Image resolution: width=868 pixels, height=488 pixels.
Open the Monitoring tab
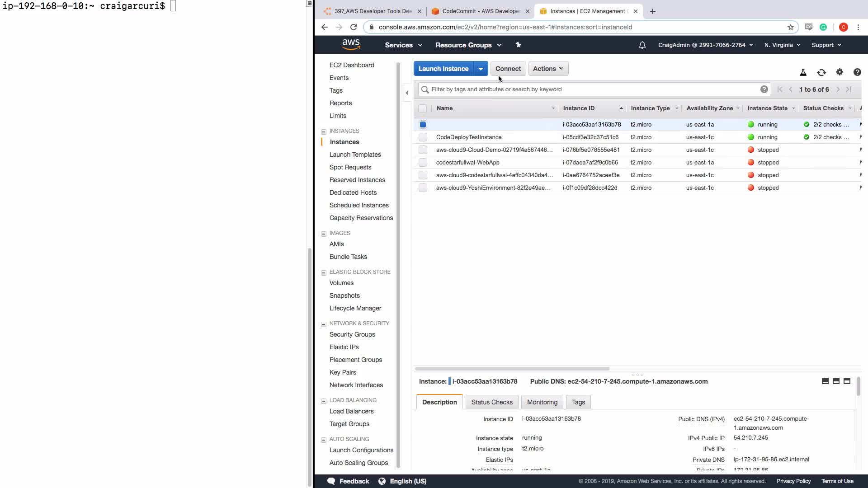[x=542, y=402]
